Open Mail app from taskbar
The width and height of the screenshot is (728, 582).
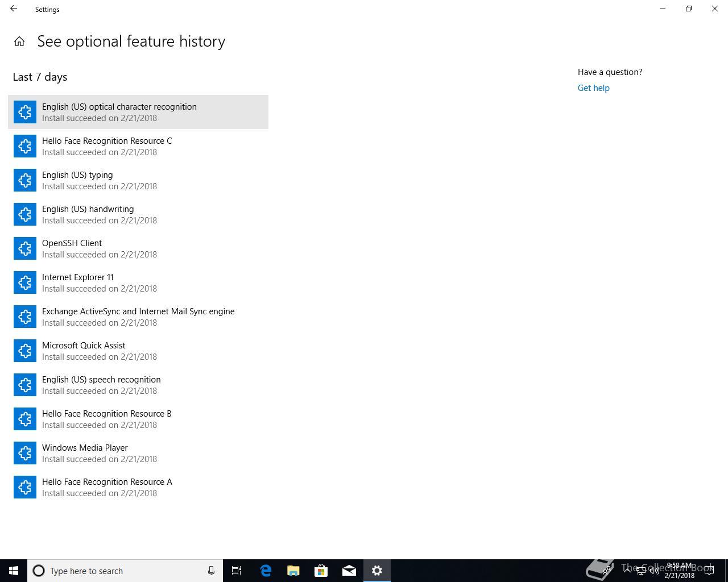[349, 571]
